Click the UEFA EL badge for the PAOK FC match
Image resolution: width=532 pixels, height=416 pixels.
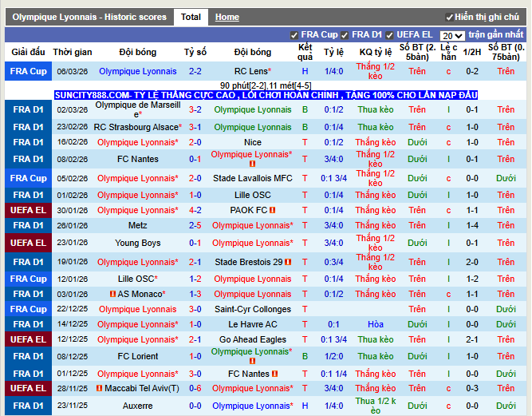(x=29, y=210)
